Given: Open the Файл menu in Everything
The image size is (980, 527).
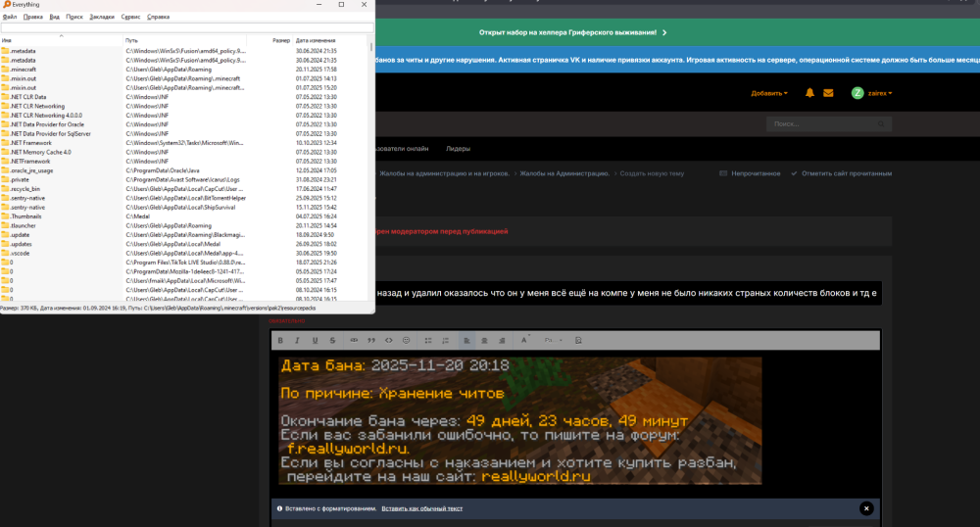Looking at the screenshot, I should 10,17.
